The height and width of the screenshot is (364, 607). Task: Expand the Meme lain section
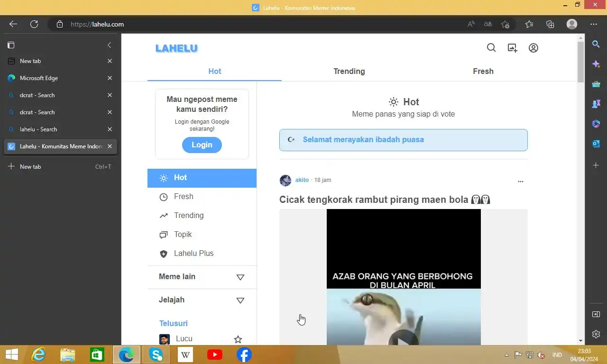point(202,277)
